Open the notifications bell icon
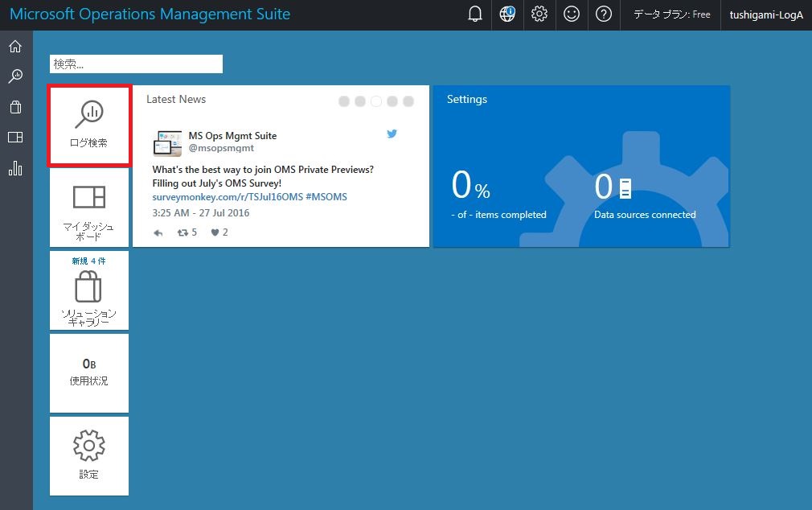812x510 pixels. pyautogui.click(x=475, y=14)
